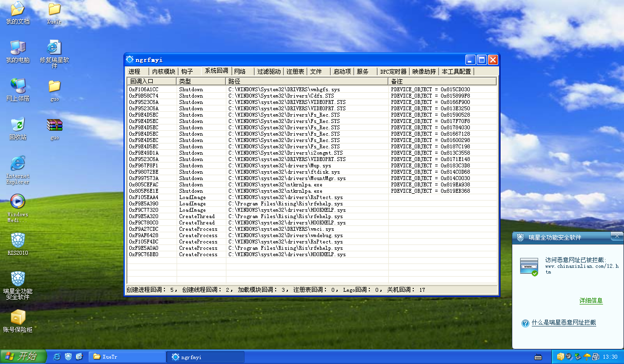The height and width of the screenshot is (364, 624).
Task: Click the blocked website icon in the Rising popup
Action: click(529, 266)
